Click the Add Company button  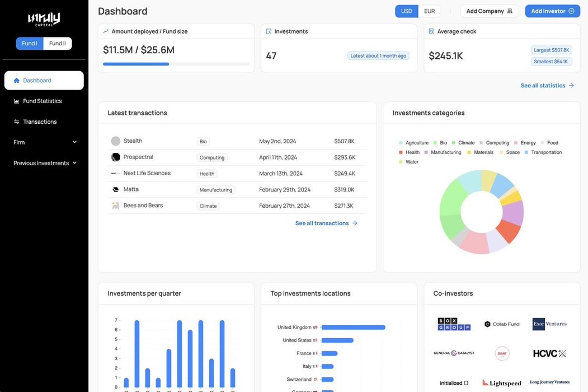click(x=490, y=11)
